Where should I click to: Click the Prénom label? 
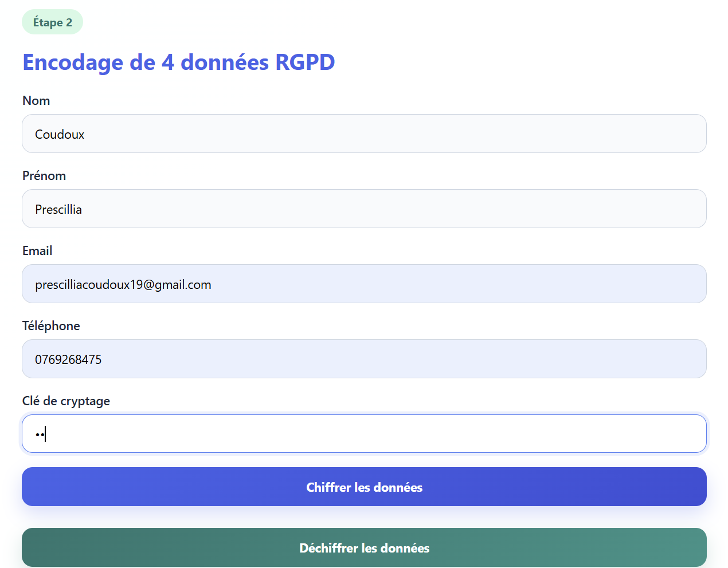pos(44,175)
